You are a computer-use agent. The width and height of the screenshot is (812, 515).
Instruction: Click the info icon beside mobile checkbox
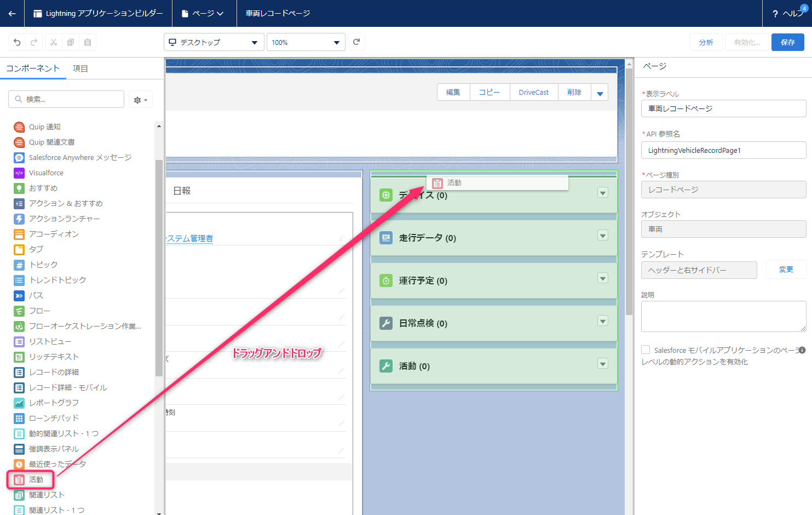[x=802, y=350]
